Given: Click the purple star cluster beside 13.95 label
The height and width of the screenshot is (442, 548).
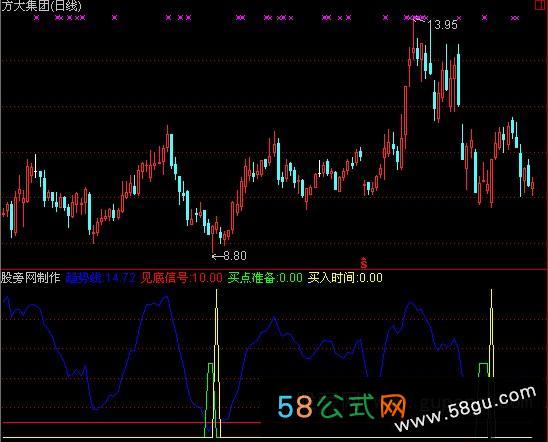Looking at the screenshot, I should click(x=416, y=17).
